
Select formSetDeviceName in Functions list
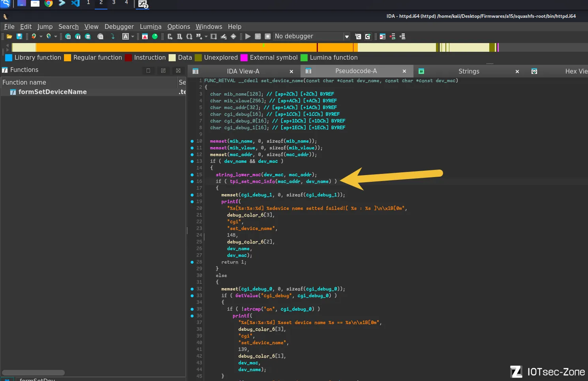click(x=53, y=92)
